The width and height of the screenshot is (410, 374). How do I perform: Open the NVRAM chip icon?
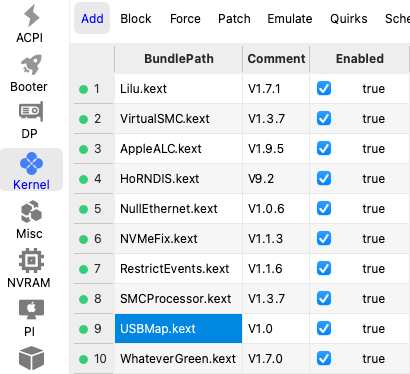point(31,260)
